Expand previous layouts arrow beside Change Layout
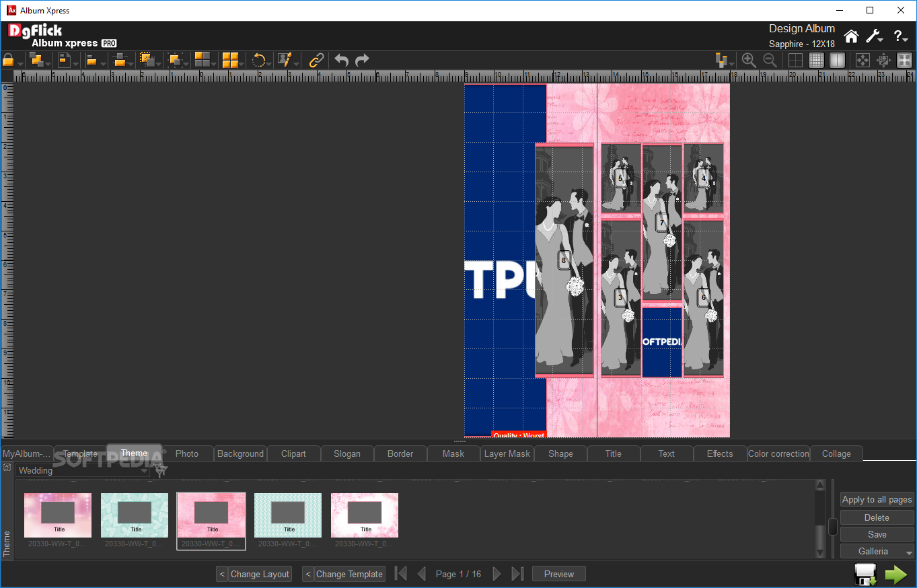 222,574
